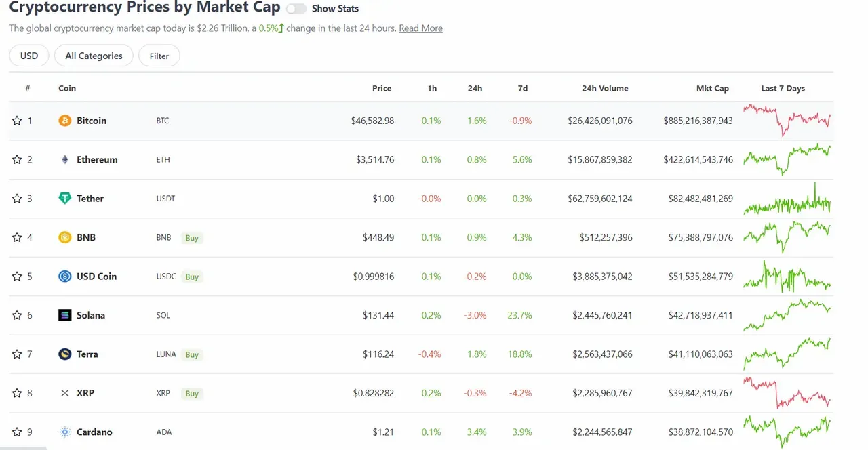
Task: Click the Cryptocurrency Prices by Market Cap heading
Action: click(144, 7)
